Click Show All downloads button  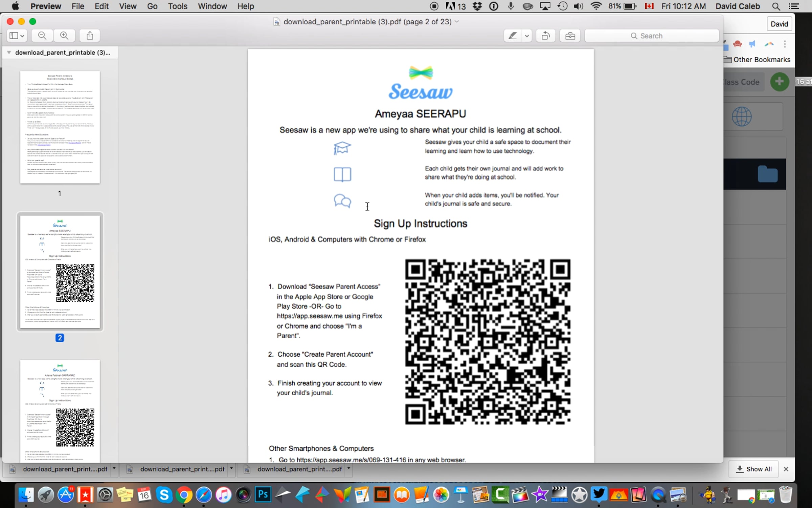coord(754,469)
